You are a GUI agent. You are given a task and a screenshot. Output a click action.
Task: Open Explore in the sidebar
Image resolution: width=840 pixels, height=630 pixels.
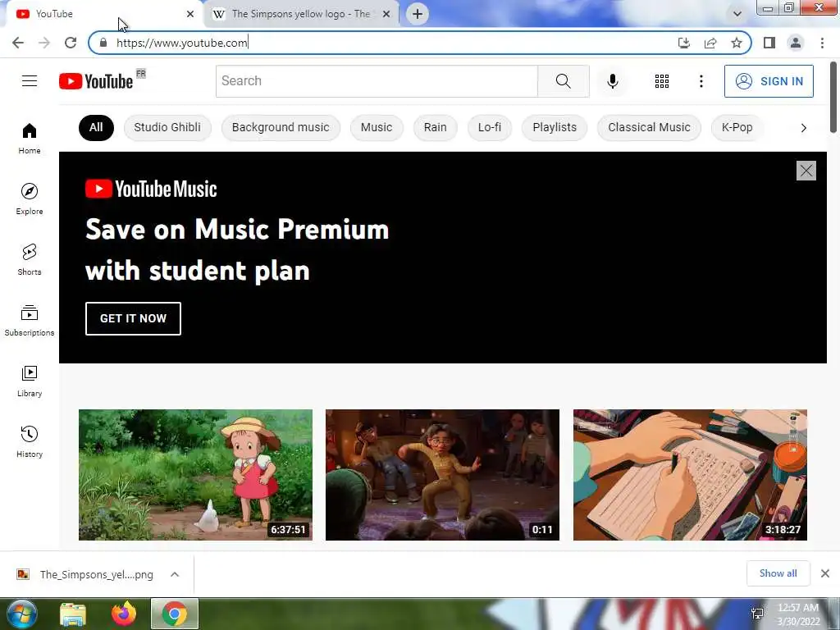pyautogui.click(x=30, y=199)
